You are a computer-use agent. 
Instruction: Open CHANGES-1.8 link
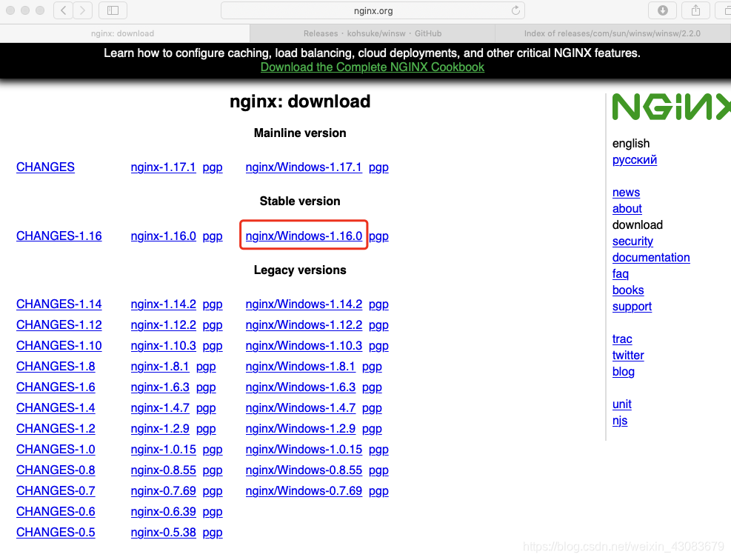pyautogui.click(x=56, y=366)
